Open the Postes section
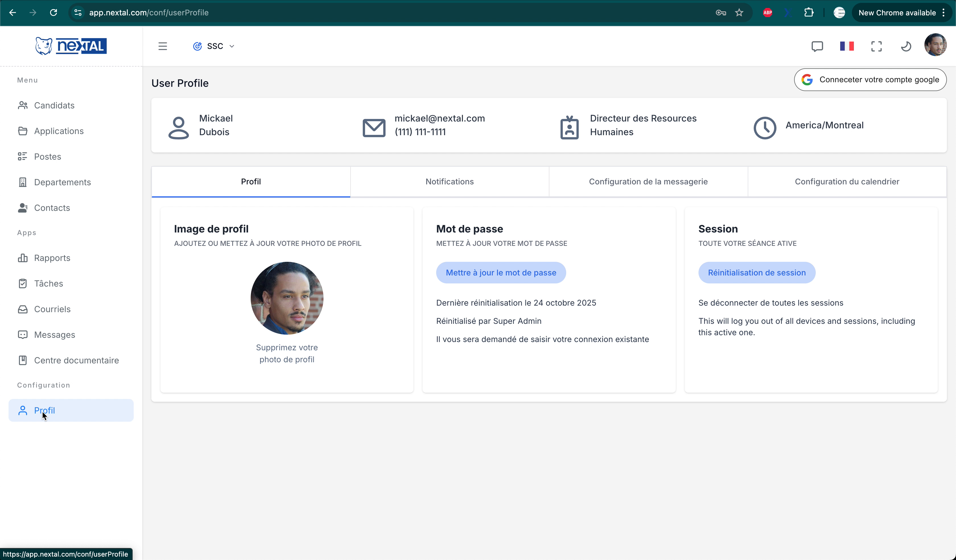The width and height of the screenshot is (956, 560). (48, 156)
